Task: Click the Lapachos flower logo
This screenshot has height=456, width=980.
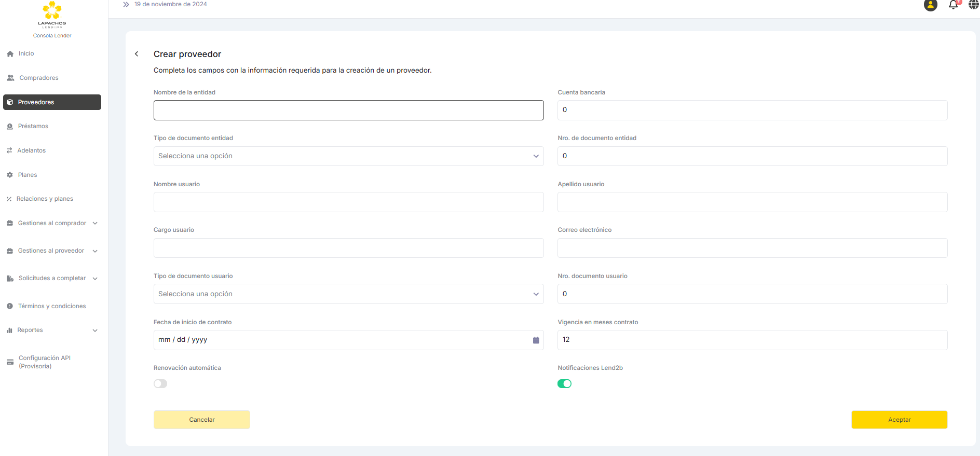Action: [x=52, y=11]
